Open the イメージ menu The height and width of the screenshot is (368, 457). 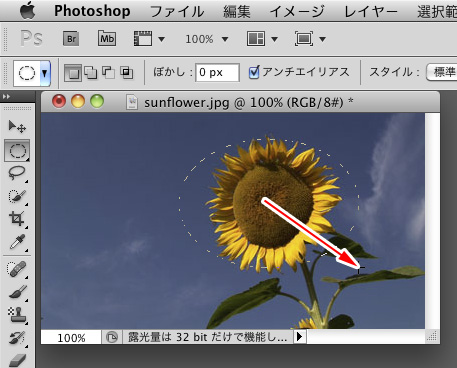(297, 11)
